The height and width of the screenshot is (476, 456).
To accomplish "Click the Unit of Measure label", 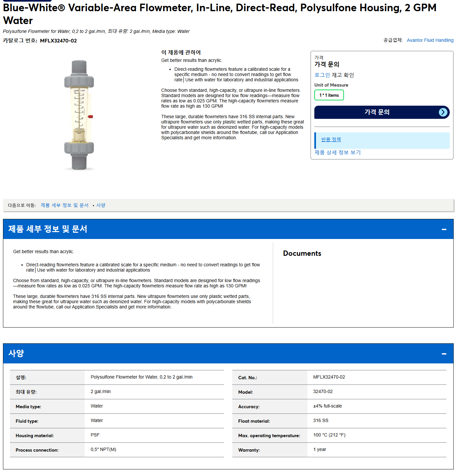I will coord(331,85).
